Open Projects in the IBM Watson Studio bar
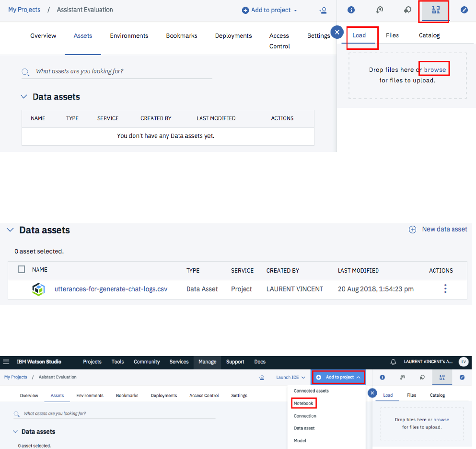Image resolution: width=476 pixels, height=449 pixels. (93, 362)
